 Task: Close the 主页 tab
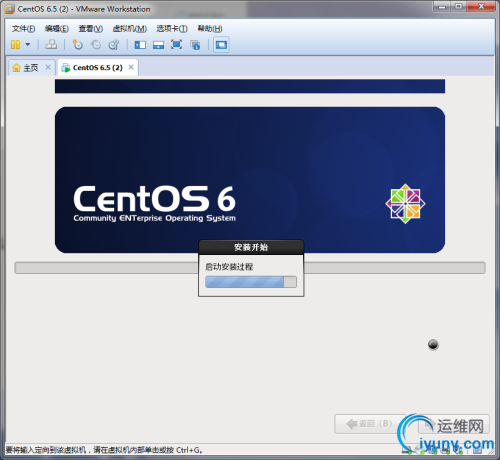(x=48, y=67)
